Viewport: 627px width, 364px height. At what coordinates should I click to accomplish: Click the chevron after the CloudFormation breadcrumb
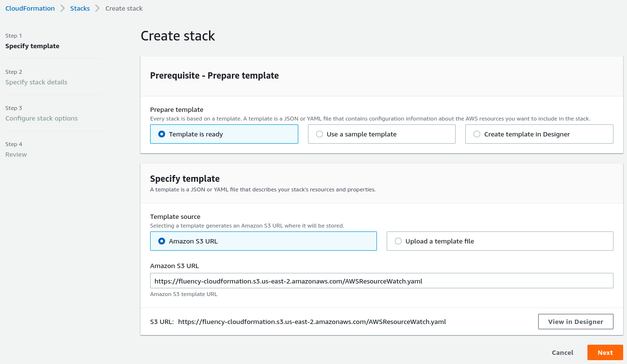63,8
